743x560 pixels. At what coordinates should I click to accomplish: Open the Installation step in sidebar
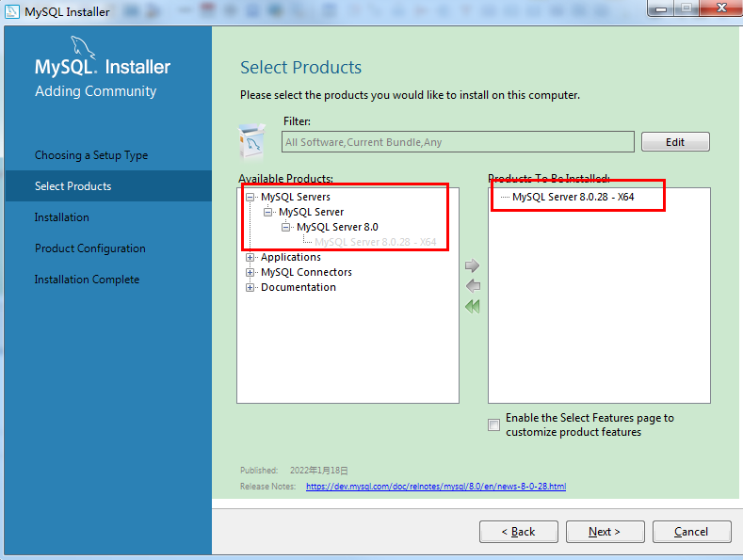pyautogui.click(x=61, y=217)
